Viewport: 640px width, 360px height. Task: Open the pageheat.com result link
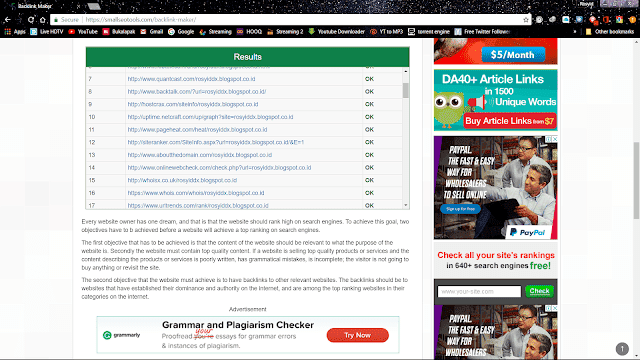(197, 129)
